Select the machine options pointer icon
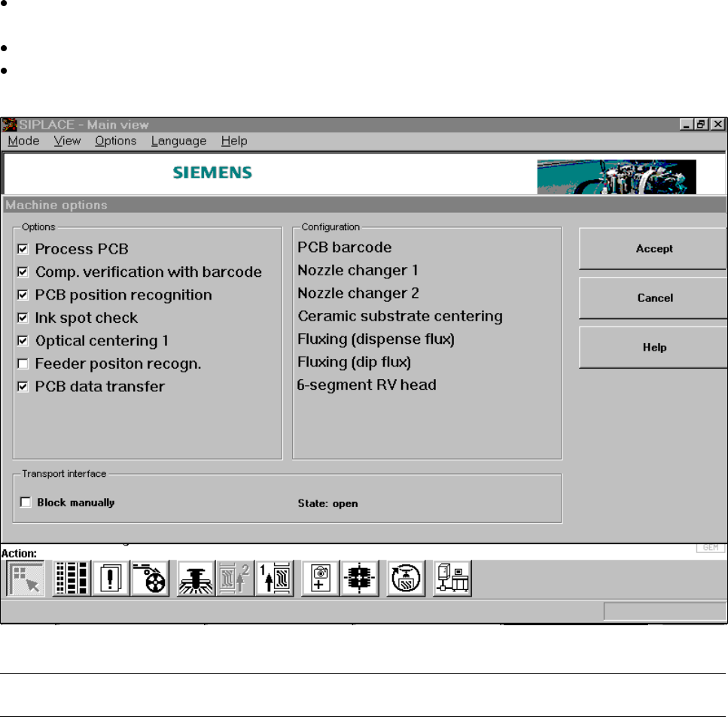This screenshot has height=717, width=728. (26, 579)
